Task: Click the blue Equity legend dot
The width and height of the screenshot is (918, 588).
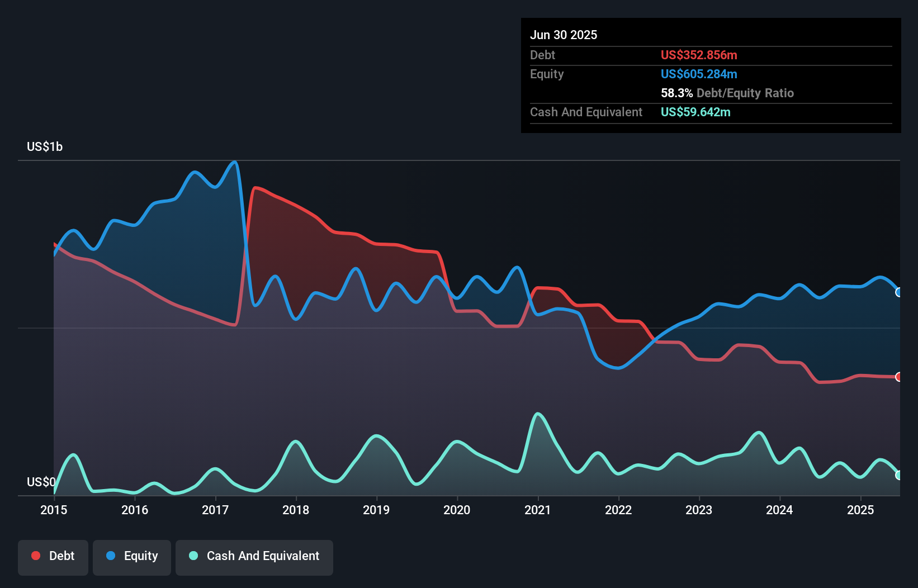Action: pyautogui.click(x=110, y=556)
